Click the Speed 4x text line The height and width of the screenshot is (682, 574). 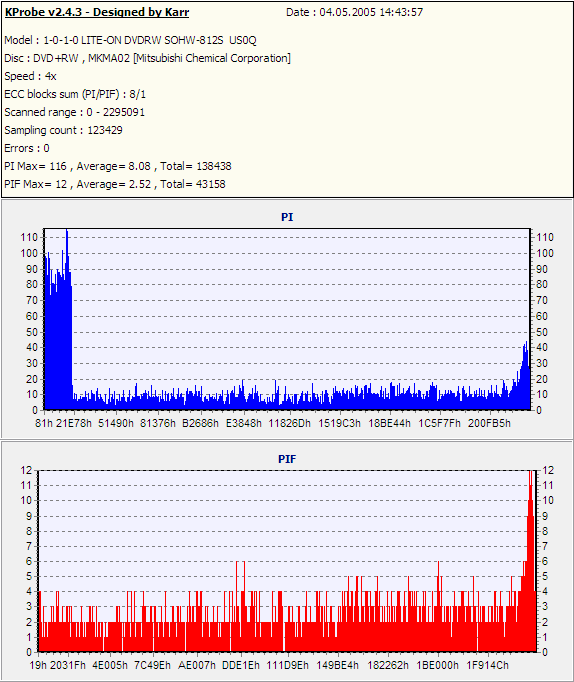tap(30, 77)
